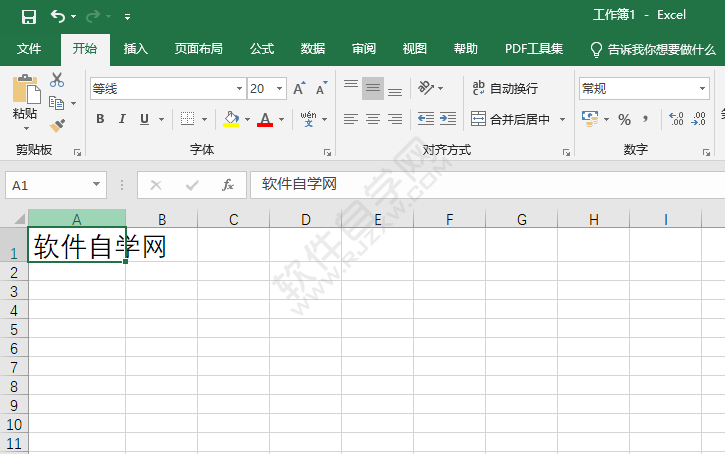
Task: Expand the 粘贴 options arrow
Action: coord(26,129)
